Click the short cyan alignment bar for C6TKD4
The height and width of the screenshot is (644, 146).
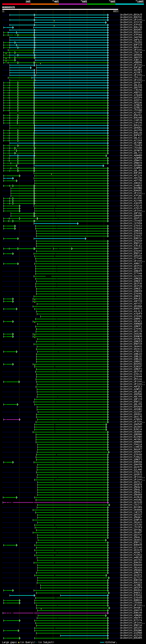56,223
